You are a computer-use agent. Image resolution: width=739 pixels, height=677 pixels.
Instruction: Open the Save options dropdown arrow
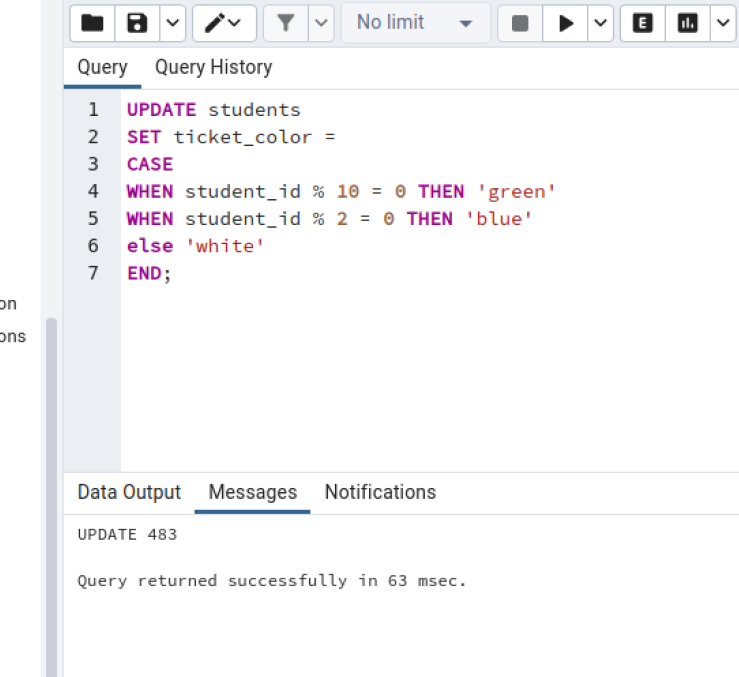click(172, 23)
